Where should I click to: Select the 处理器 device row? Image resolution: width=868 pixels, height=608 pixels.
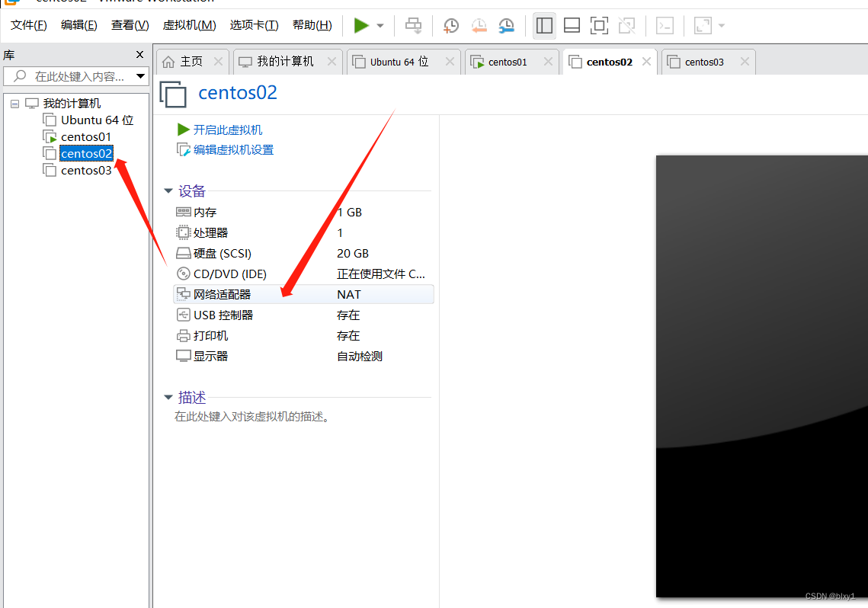[x=303, y=233]
